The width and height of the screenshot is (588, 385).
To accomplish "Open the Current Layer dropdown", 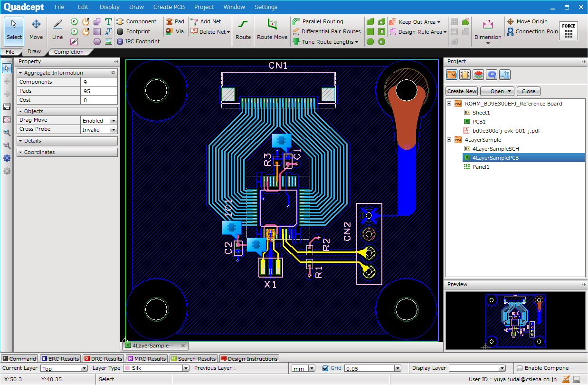I will click(x=85, y=368).
